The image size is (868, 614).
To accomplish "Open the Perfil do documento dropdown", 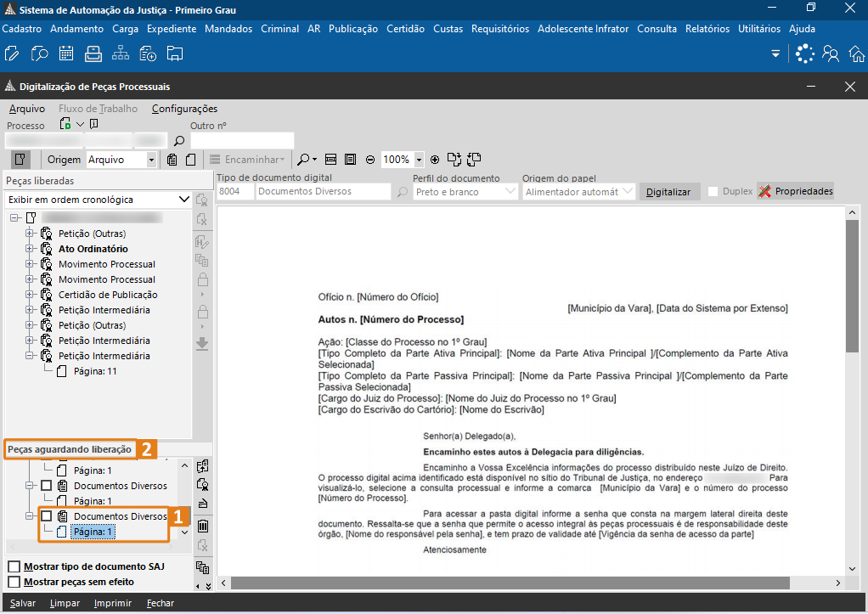I will click(x=510, y=192).
